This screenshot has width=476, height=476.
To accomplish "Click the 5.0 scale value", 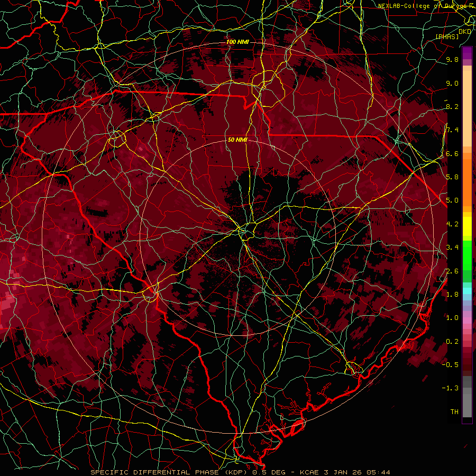I will point(452,200).
